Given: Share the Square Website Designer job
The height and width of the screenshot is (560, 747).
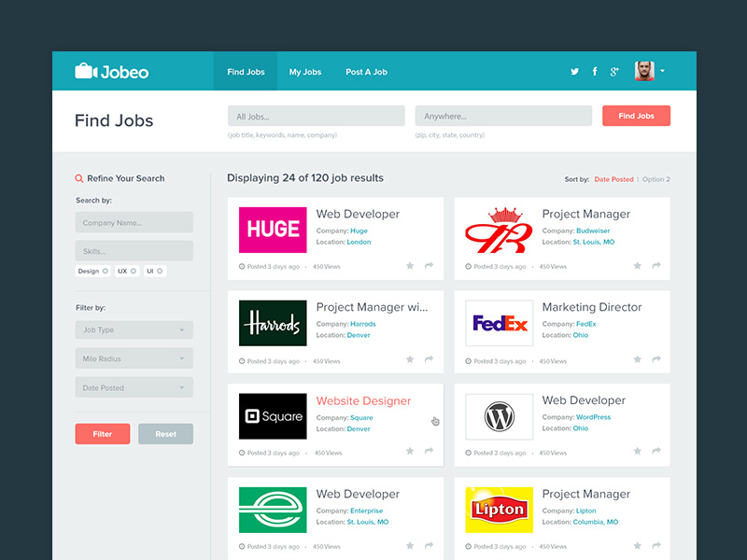Looking at the screenshot, I should (x=429, y=451).
